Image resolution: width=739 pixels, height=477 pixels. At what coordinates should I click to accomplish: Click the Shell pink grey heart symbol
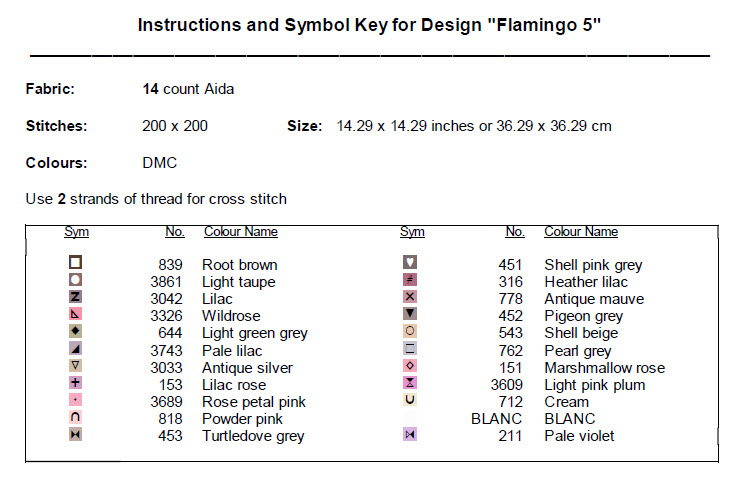pyautogui.click(x=410, y=263)
